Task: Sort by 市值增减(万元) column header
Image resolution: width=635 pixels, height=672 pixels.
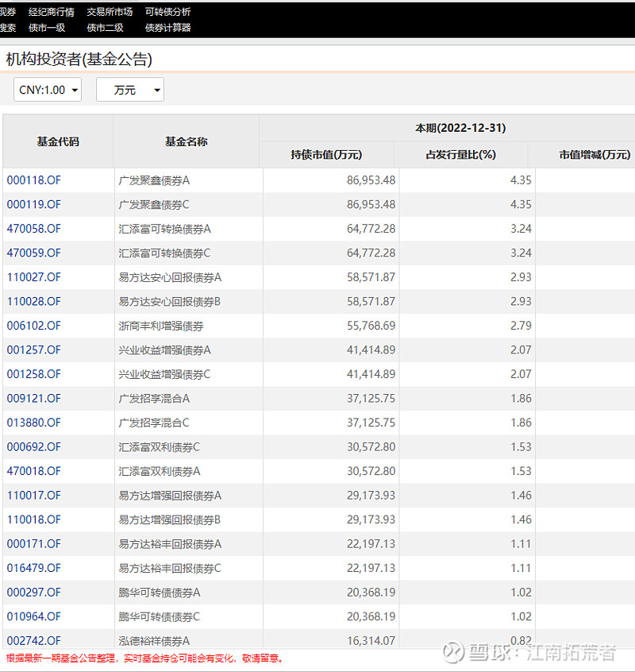Action: point(595,155)
